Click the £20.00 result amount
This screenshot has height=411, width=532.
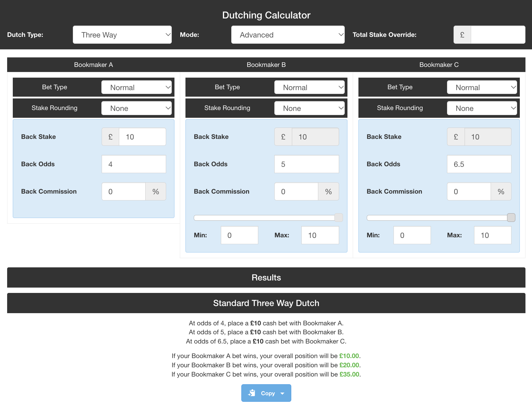pos(350,365)
